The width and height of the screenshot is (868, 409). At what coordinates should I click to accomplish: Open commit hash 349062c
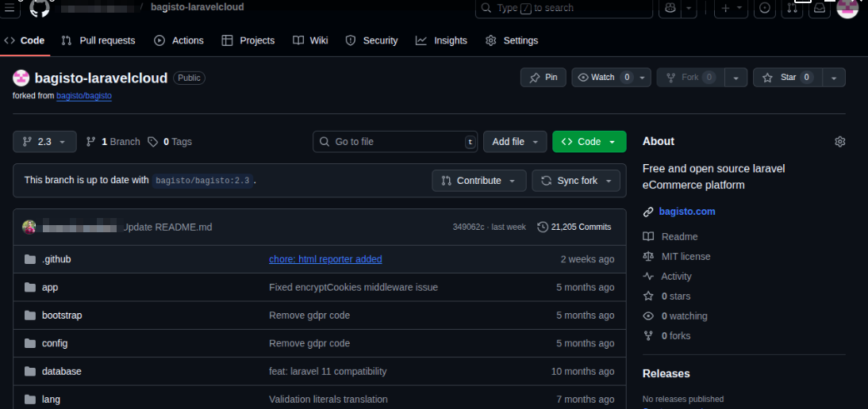(468, 227)
